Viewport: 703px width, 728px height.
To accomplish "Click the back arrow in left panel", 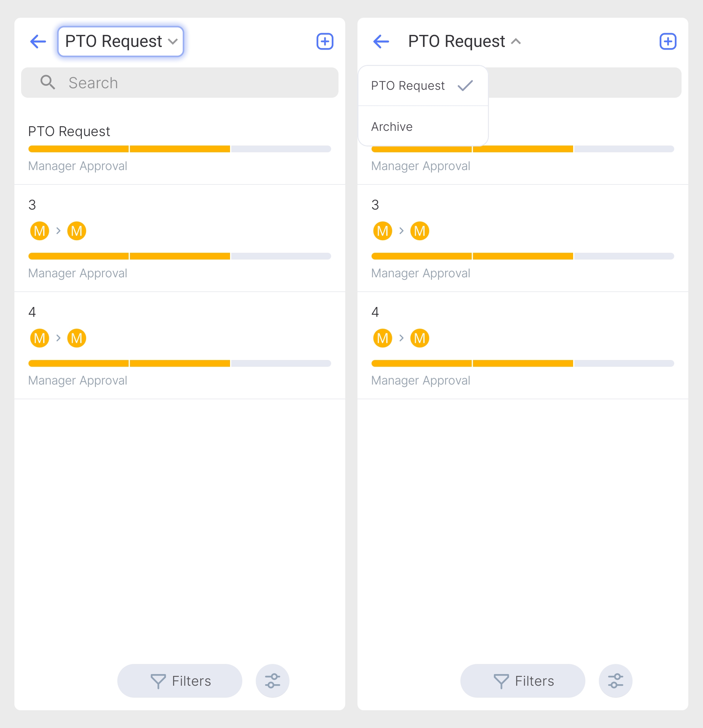I will (38, 41).
